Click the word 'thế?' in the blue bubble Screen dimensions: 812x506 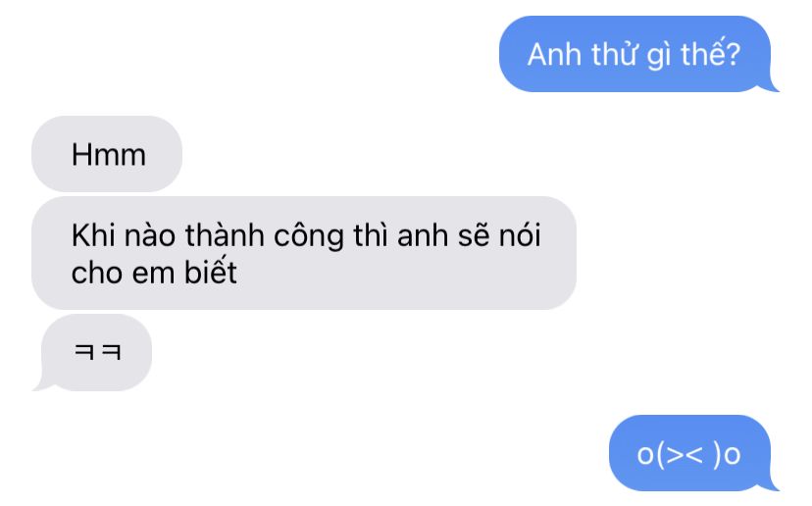click(x=710, y=54)
